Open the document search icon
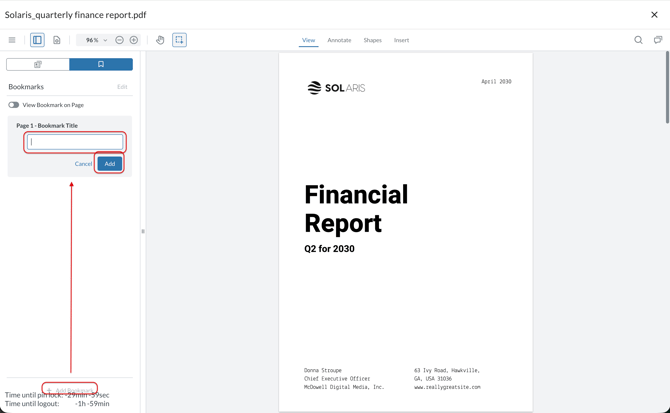This screenshot has width=670, height=413. point(638,40)
